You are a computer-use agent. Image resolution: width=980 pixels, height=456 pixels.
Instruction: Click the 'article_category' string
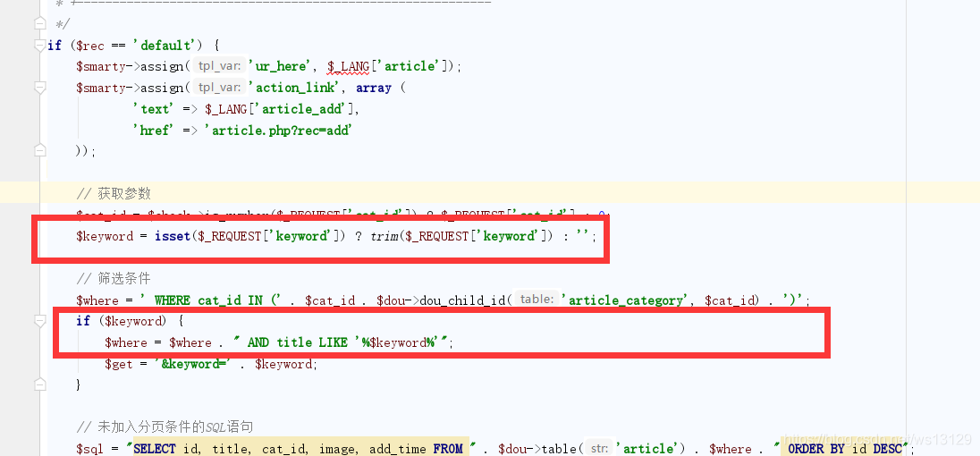click(x=623, y=300)
